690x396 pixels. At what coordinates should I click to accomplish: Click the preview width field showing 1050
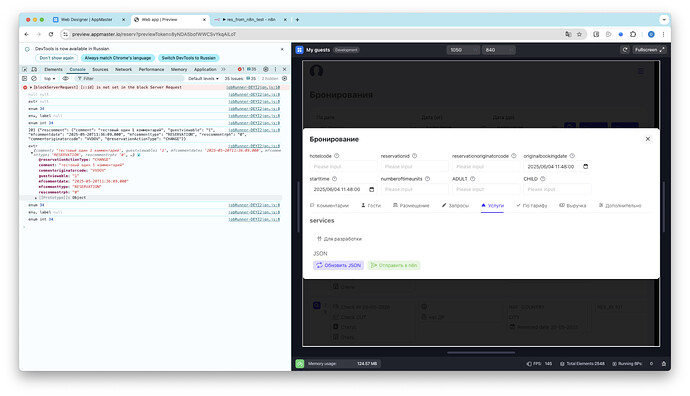463,50
